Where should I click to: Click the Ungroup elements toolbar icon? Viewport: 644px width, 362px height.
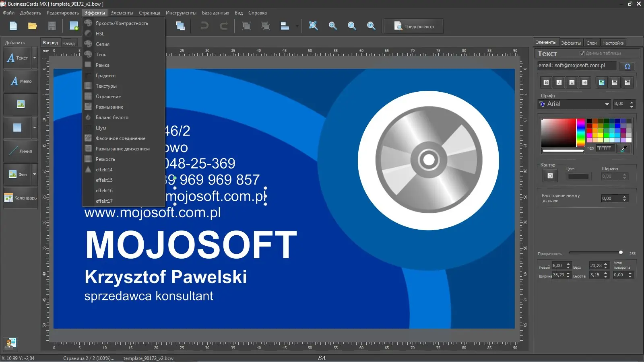tap(266, 26)
